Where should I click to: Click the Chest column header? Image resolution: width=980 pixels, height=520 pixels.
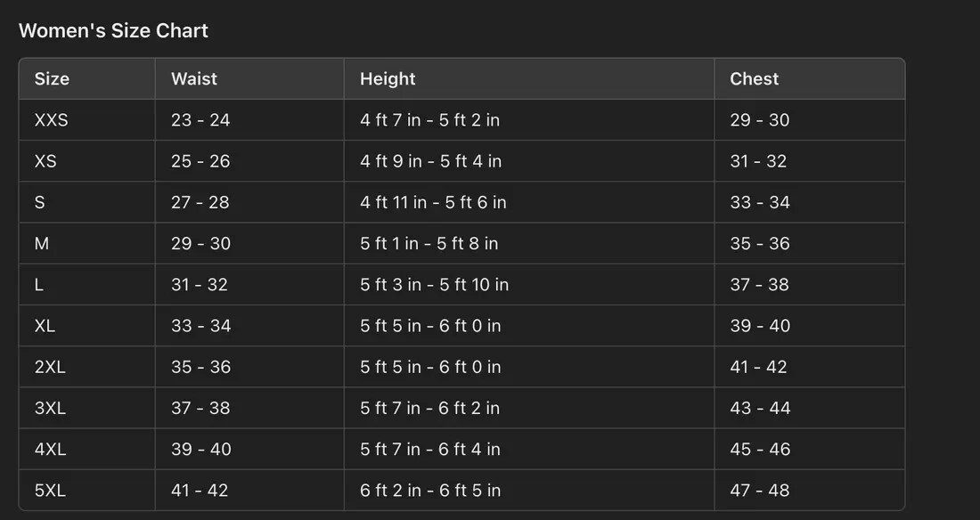point(755,78)
